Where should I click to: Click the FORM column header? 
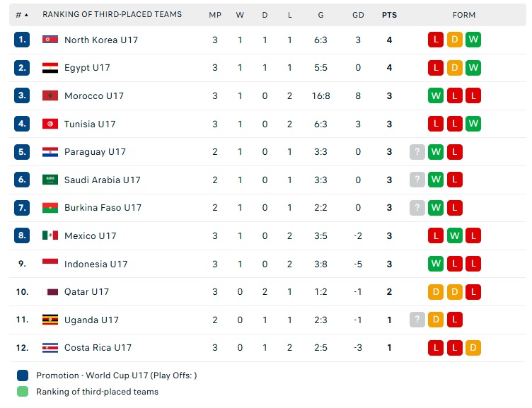[464, 15]
